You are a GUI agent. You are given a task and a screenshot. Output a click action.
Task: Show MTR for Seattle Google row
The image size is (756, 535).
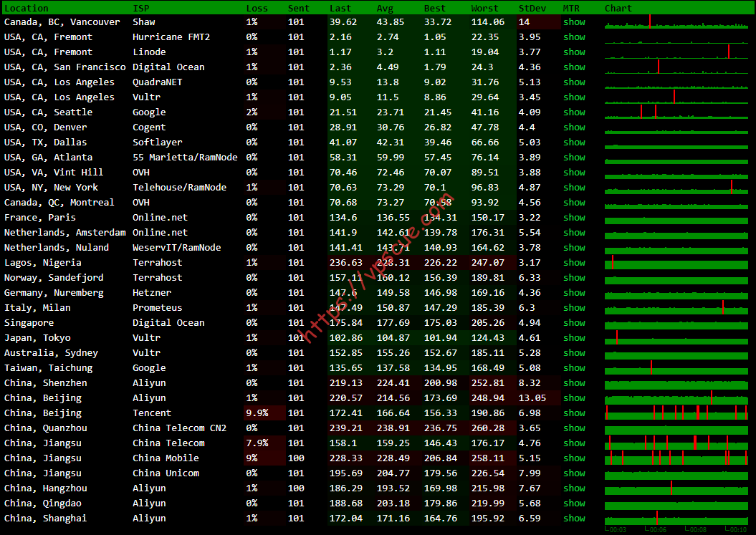point(574,112)
